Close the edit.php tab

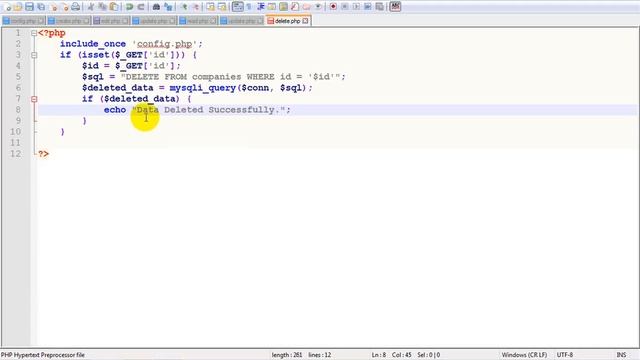pyautogui.click(x=125, y=21)
